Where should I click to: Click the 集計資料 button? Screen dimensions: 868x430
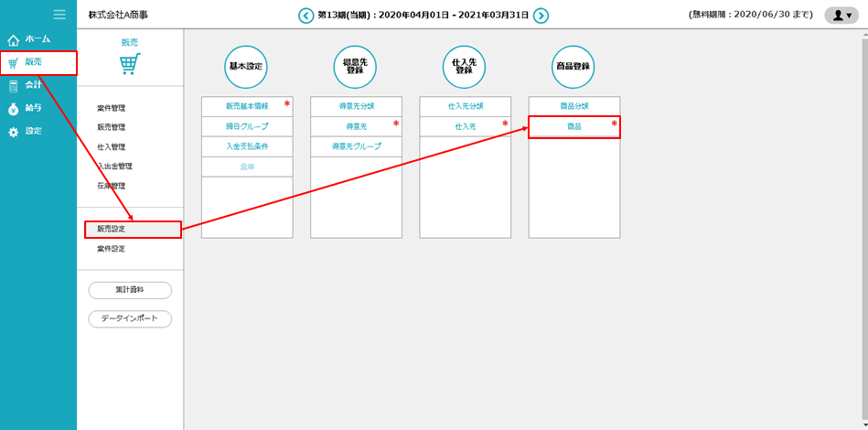coord(130,290)
